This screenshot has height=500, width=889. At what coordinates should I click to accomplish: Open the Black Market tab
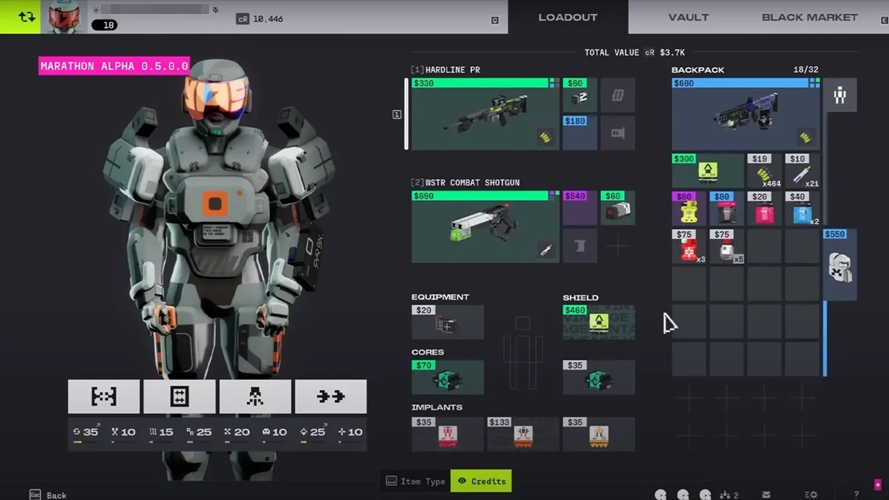click(x=809, y=17)
